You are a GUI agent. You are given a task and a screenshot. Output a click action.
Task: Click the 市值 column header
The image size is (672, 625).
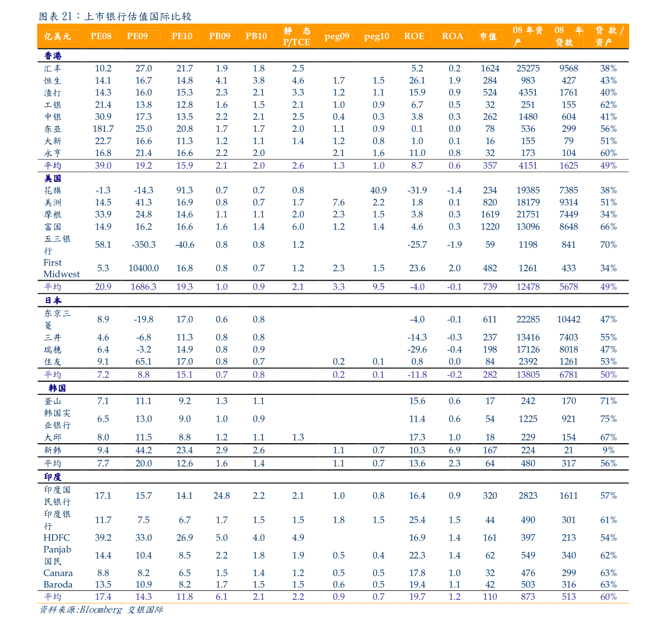488,36
